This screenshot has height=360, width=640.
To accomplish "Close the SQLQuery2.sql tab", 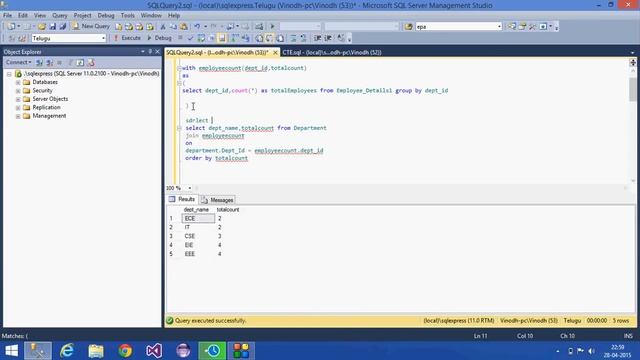I will tap(275, 53).
